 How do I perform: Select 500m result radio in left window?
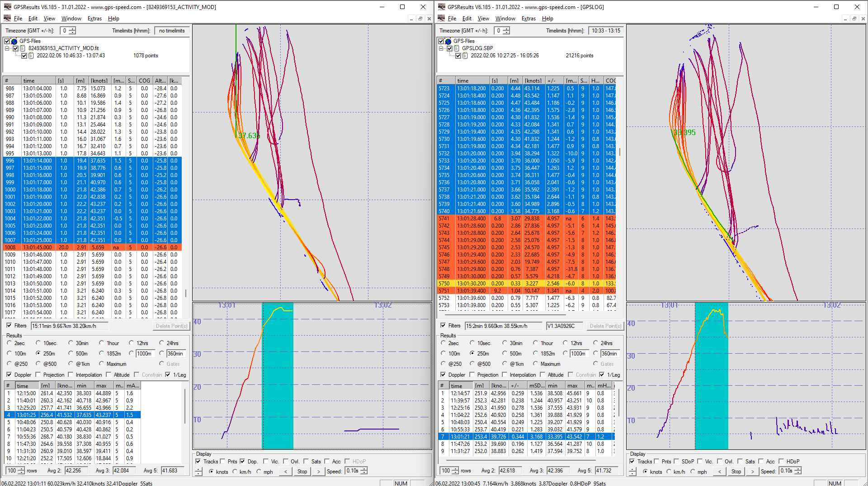pos(71,353)
